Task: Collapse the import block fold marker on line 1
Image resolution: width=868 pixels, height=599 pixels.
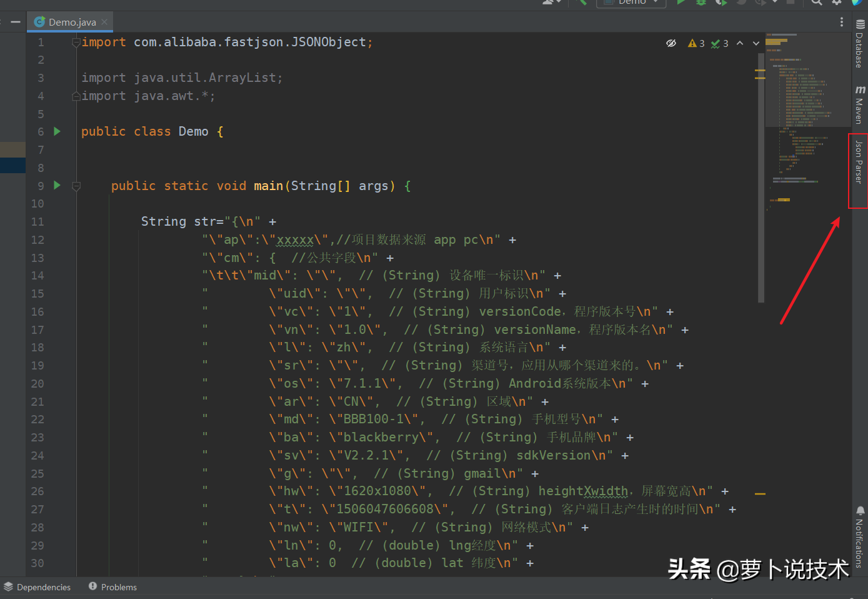Action: tap(76, 43)
